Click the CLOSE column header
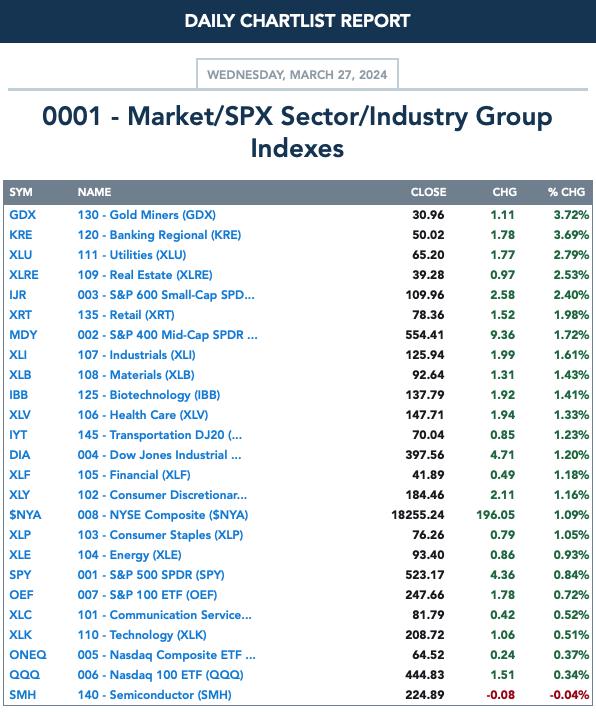The width and height of the screenshot is (596, 712). point(429,192)
